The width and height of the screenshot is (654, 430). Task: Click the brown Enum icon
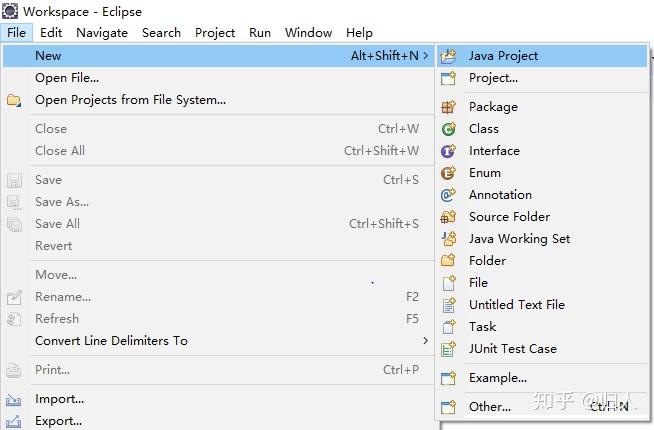(x=448, y=173)
